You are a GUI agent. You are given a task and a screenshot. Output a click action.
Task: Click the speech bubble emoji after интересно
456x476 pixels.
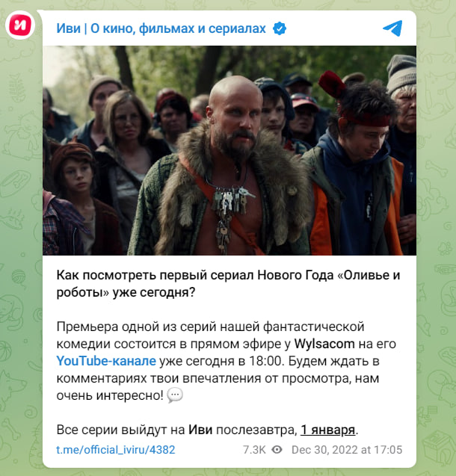(x=175, y=395)
